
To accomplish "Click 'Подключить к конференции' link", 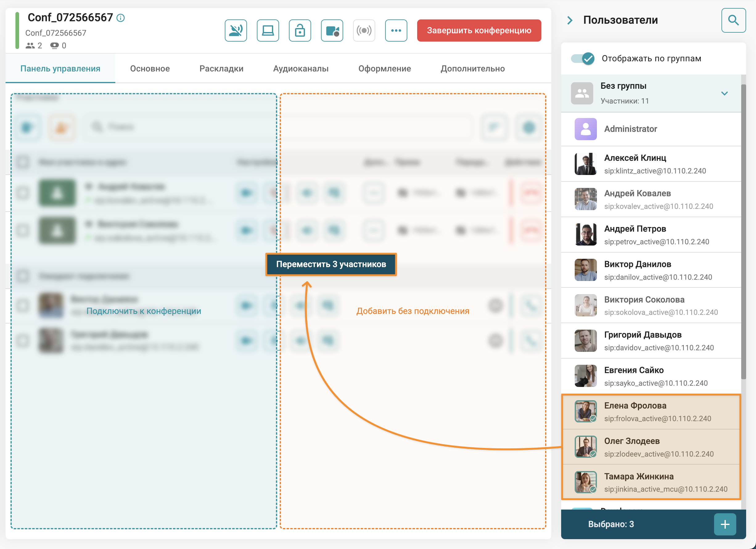I will [144, 311].
